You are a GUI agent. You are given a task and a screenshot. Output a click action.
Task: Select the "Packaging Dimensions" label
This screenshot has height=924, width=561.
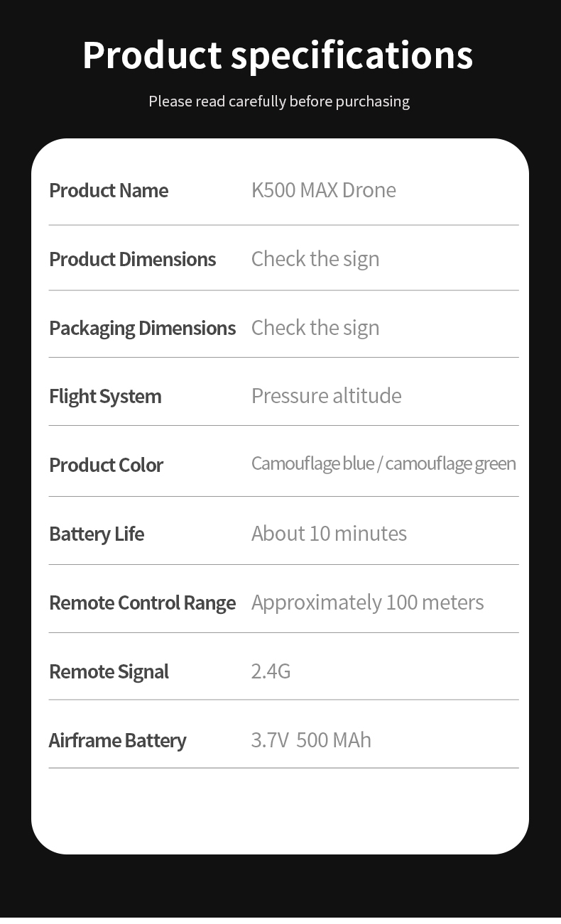click(142, 328)
